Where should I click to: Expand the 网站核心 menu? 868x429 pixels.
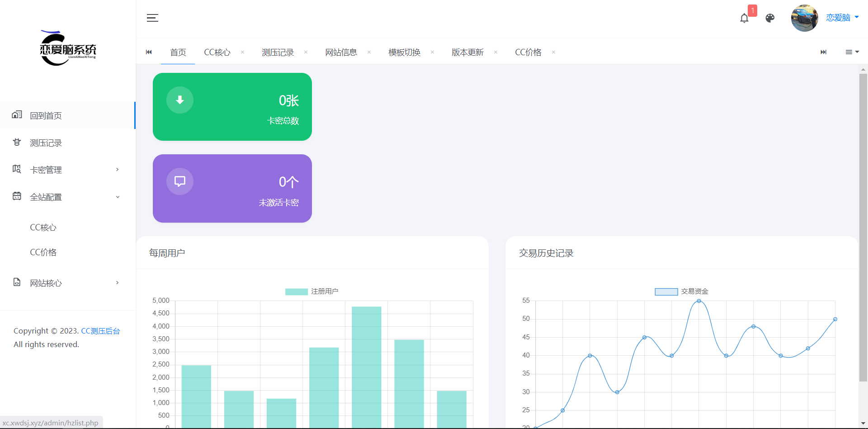coord(67,283)
